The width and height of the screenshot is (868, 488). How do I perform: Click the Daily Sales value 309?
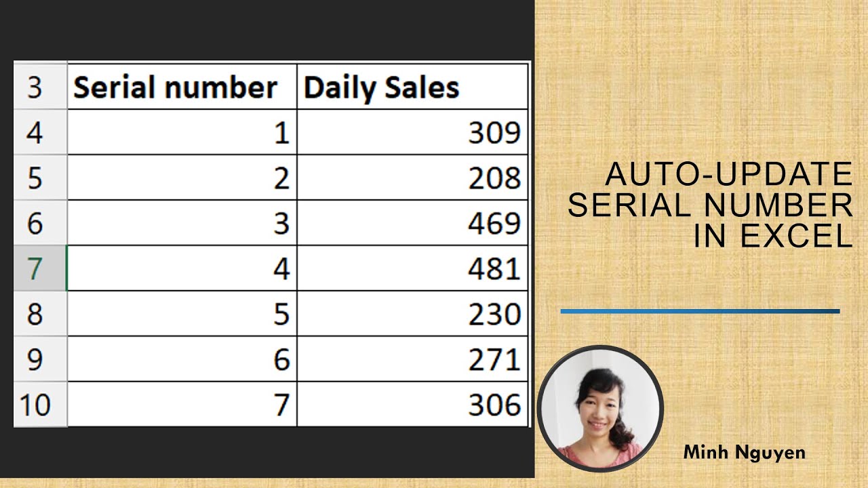(x=412, y=132)
